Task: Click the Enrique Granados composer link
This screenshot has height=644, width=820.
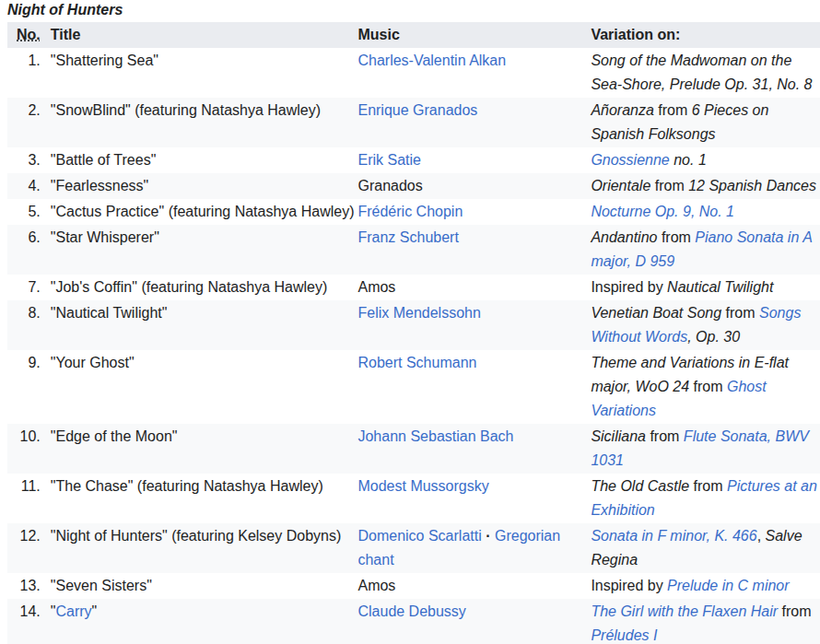Action: point(417,111)
